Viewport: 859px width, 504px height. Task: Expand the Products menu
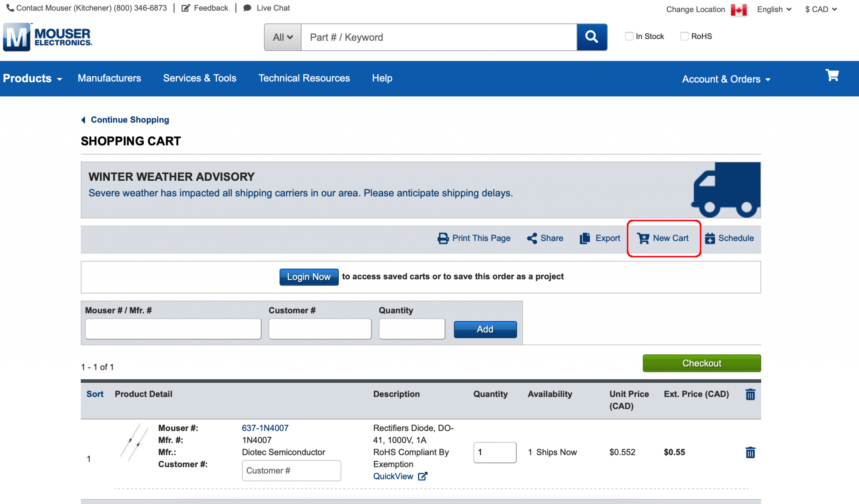click(32, 78)
